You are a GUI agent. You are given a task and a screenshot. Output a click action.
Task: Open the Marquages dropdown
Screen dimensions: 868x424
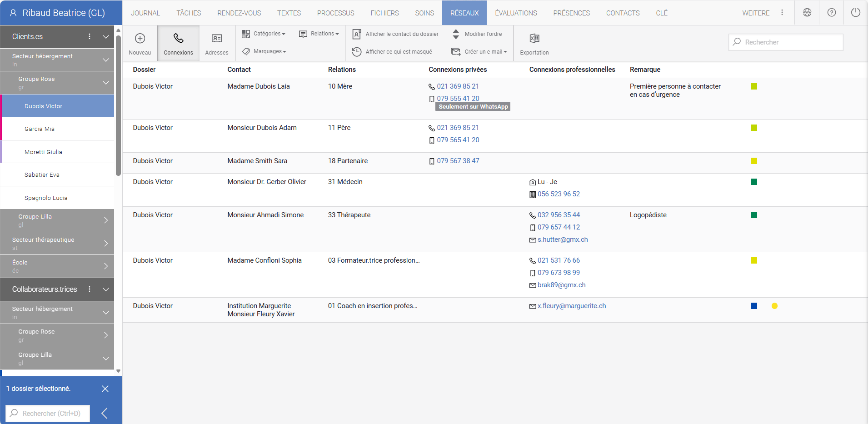click(264, 51)
